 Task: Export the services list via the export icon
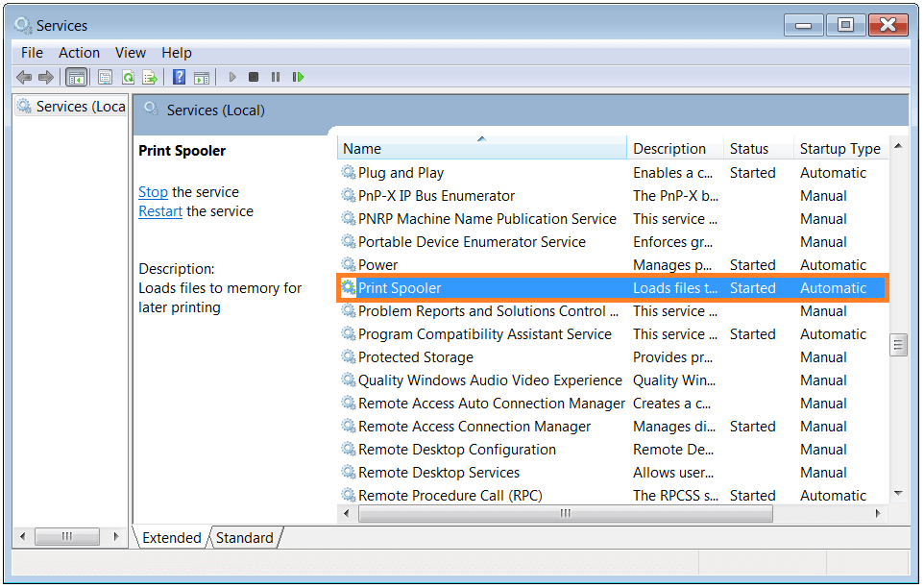(x=151, y=77)
